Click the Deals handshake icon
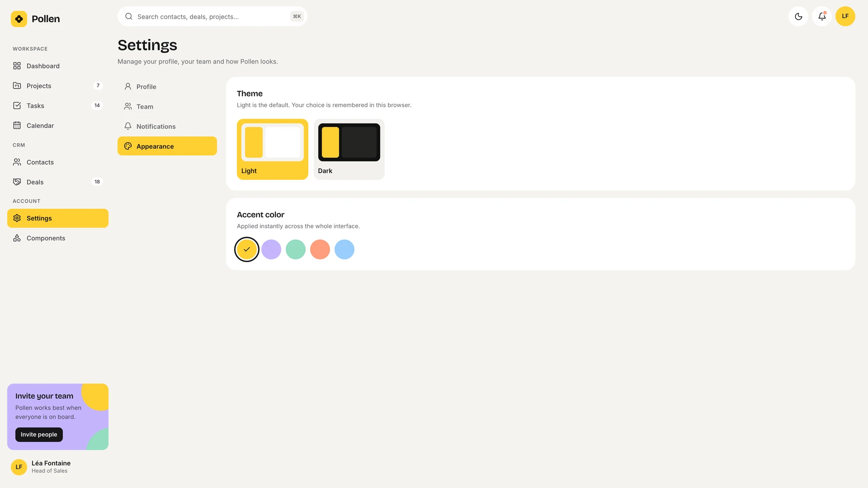868x488 pixels. pyautogui.click(x=17, y=182)
